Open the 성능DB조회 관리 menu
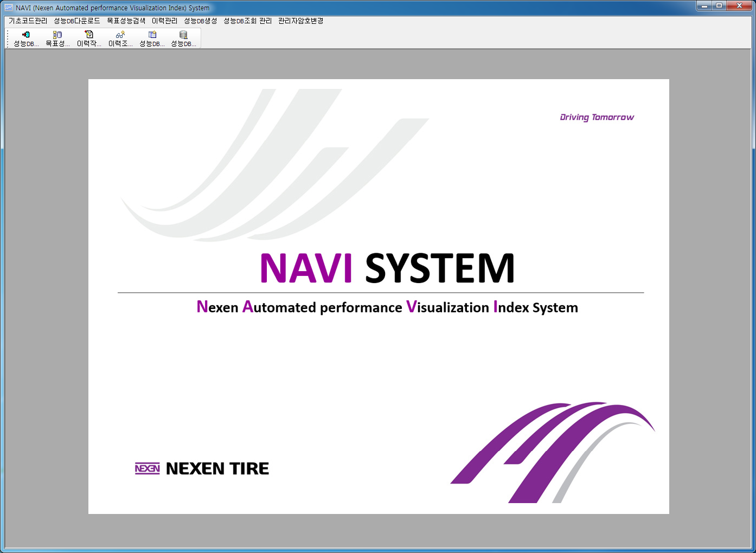The width and height of the screenshot is (756, 553). coord(247,21)
